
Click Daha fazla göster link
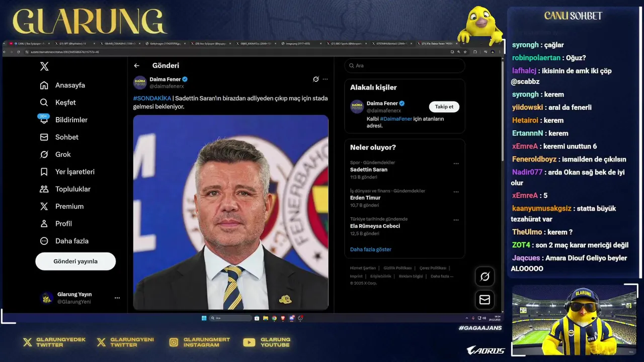(371, 249)
